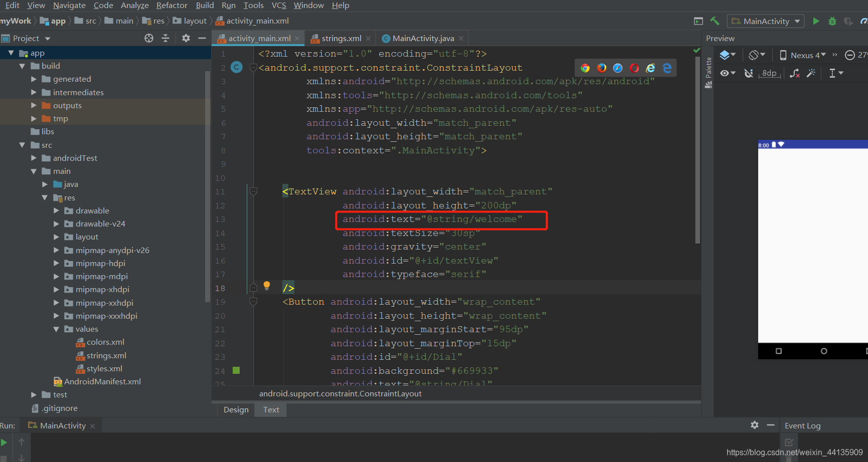The image size is (868, 462).
Task: Collapse the values folder
Action: click(56, 329)
